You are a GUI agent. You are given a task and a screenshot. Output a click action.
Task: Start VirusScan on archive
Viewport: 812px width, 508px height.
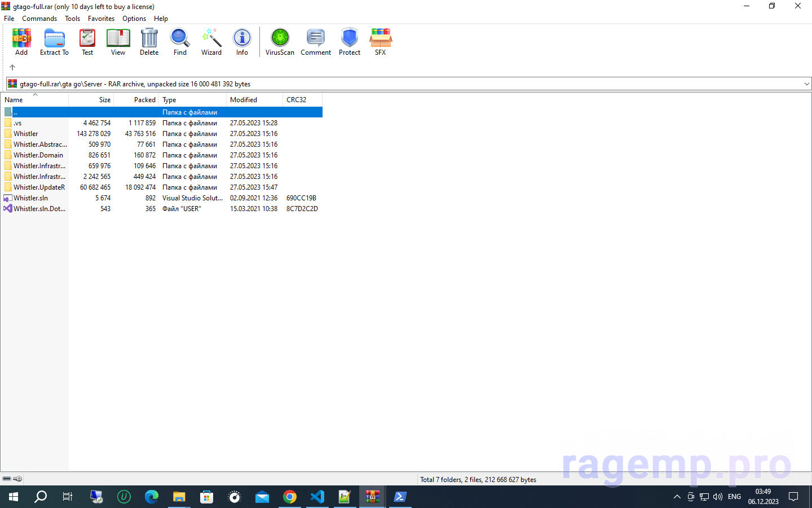tap(280, 42)
